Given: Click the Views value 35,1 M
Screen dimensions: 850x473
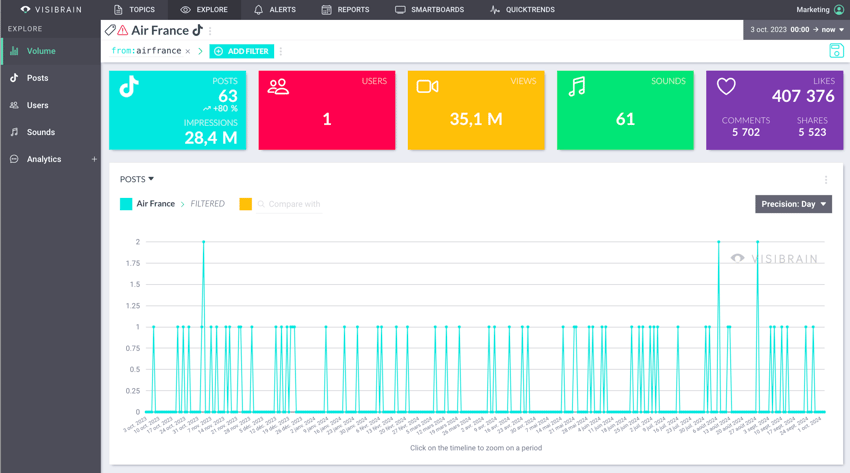Looking at the screenshot, I should point(476,119).
